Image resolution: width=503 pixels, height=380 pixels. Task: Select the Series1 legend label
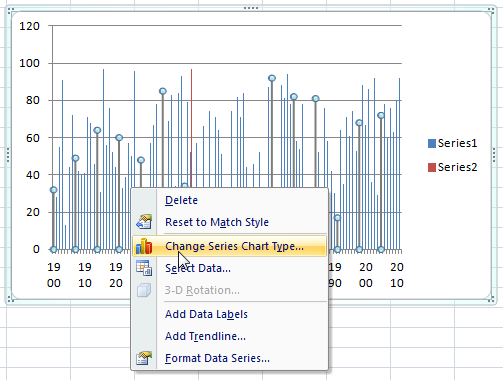[457, 143]
